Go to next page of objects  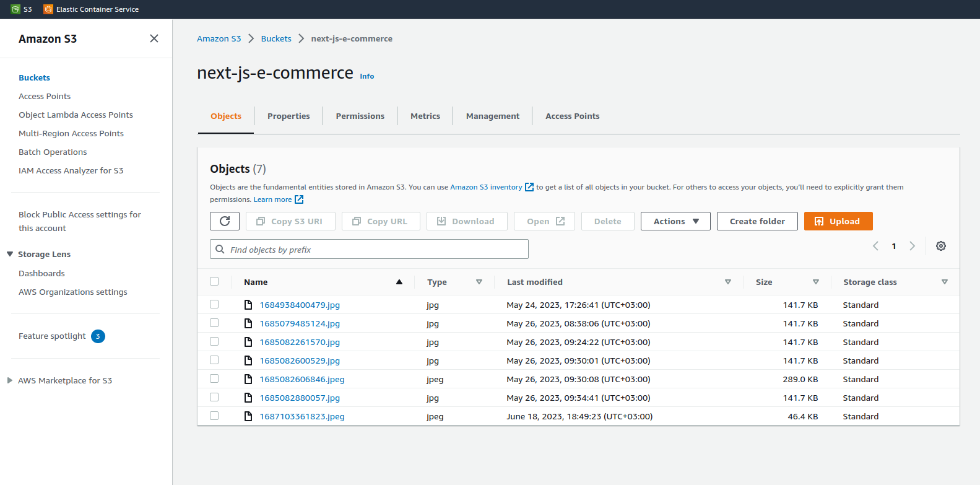point(912,246)
